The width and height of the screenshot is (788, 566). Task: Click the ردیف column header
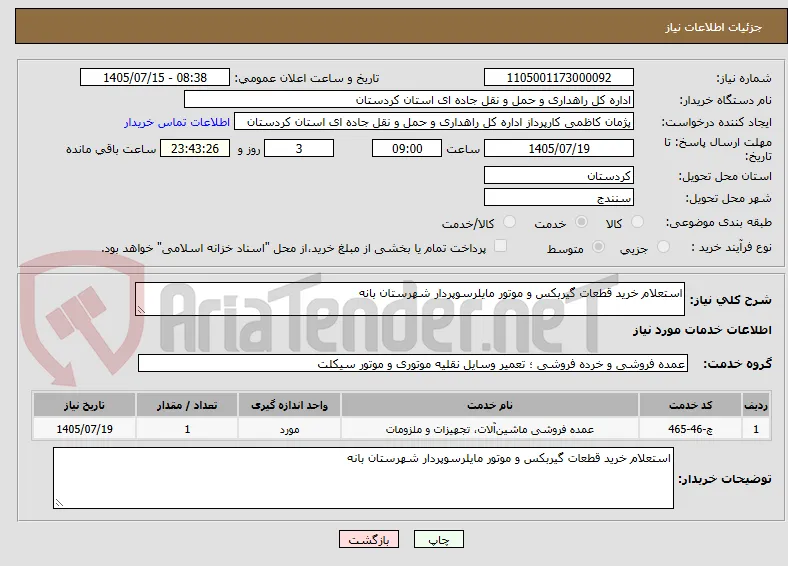click(756, 405)
